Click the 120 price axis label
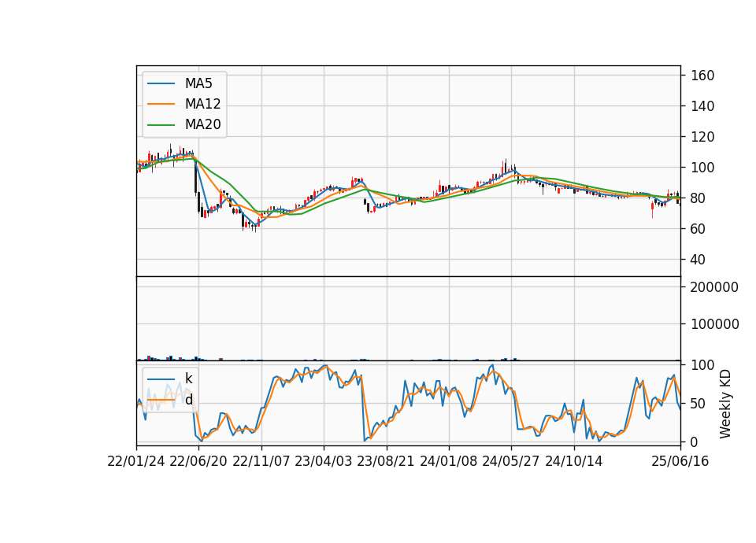 (x=702, y=137)
